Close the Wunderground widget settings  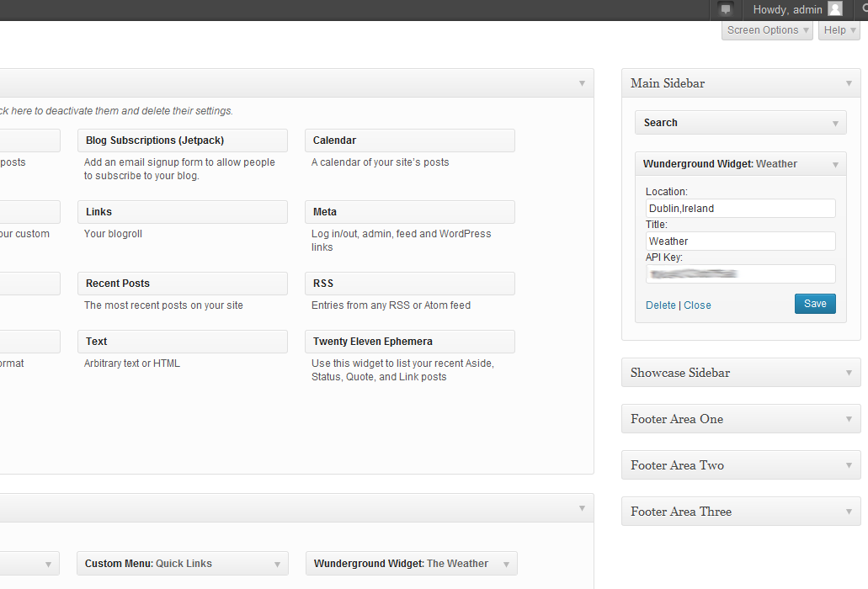click(697, 305)
